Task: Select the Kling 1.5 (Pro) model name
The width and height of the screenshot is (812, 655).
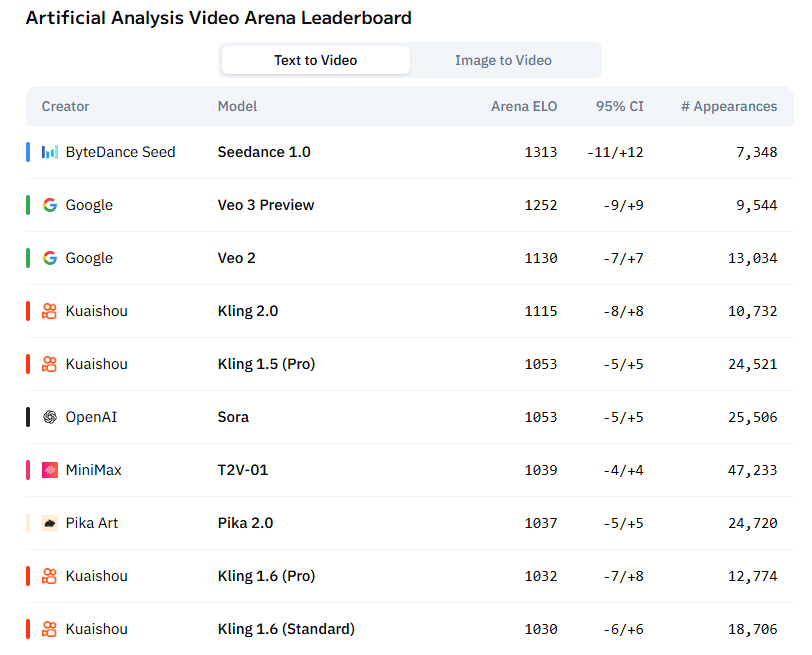Action: [x=266, y=364]
